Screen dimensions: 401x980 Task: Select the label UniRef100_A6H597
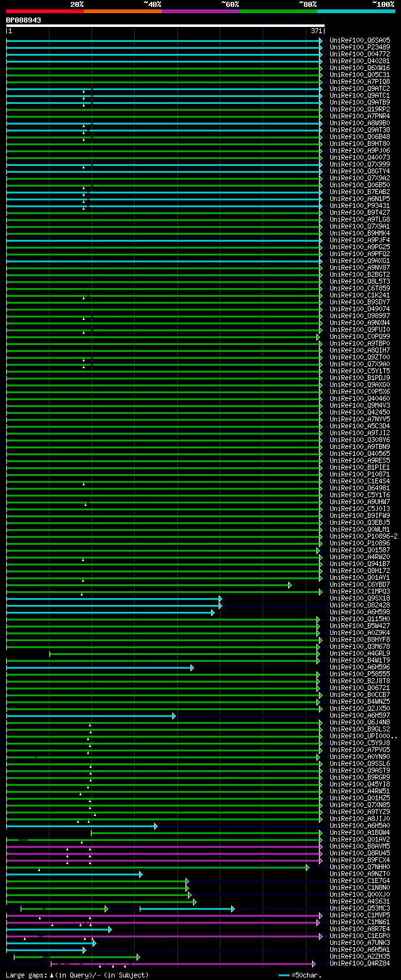coord(359,715)
